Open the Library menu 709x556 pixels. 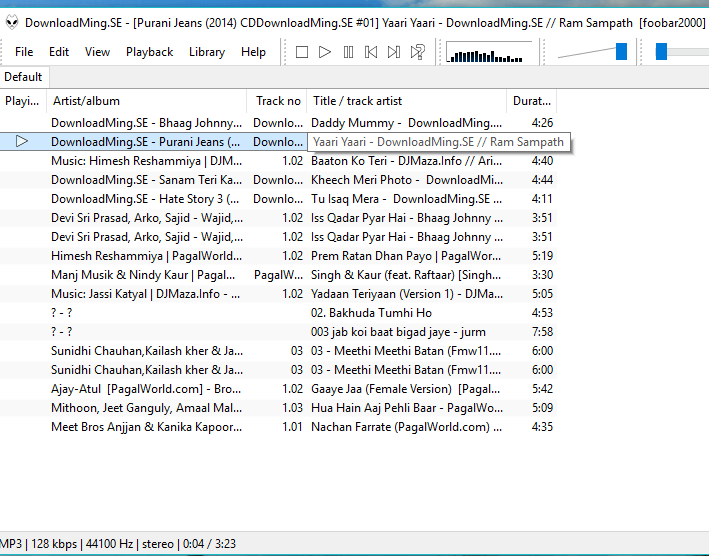pos(207,52)
